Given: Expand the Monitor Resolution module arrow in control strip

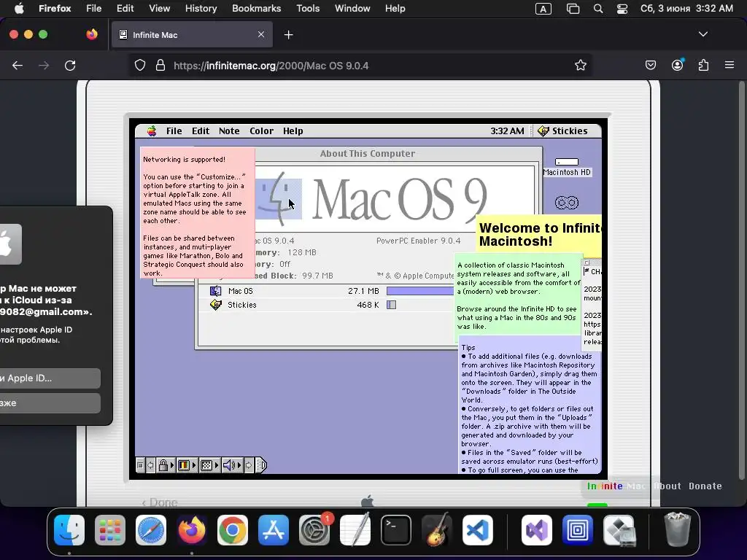Looking at the screenshot, I should [217, 465].
